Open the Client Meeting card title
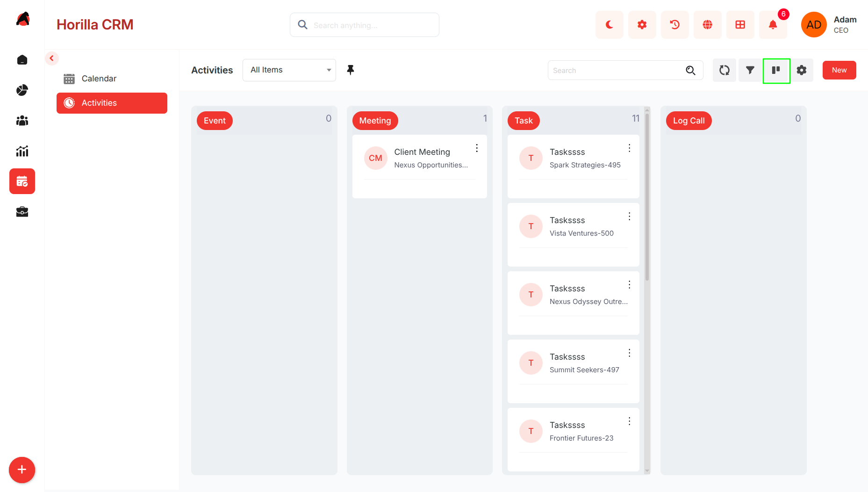The height and width of the screenshot is (492, 868). tap(422, 152)
